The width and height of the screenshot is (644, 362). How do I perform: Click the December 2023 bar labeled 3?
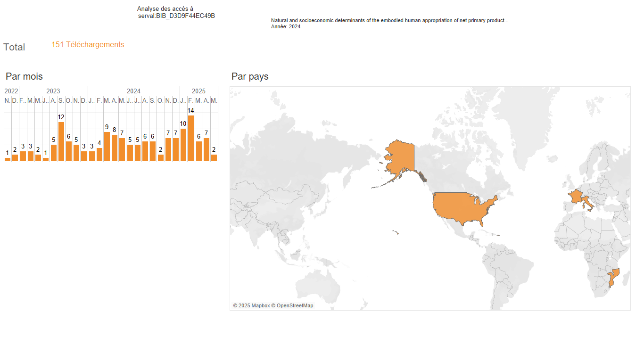pyautogui.click(x=84, y=156)
